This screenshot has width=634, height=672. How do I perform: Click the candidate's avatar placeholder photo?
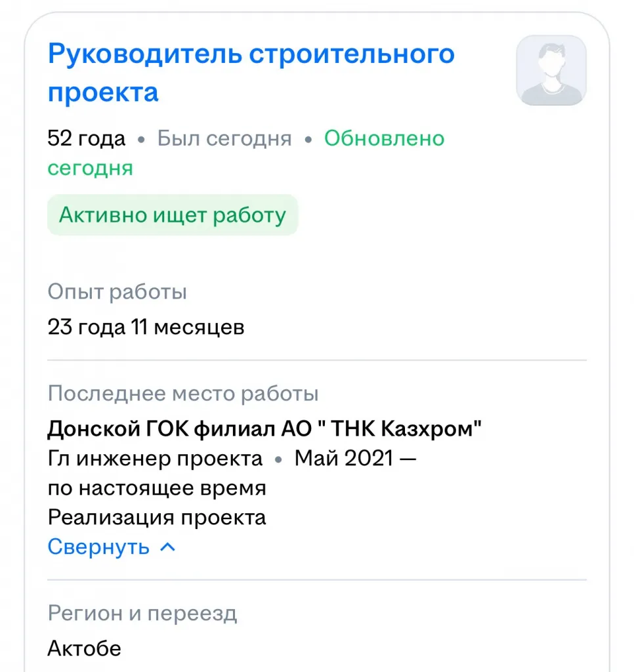click(x=551, y=70)
